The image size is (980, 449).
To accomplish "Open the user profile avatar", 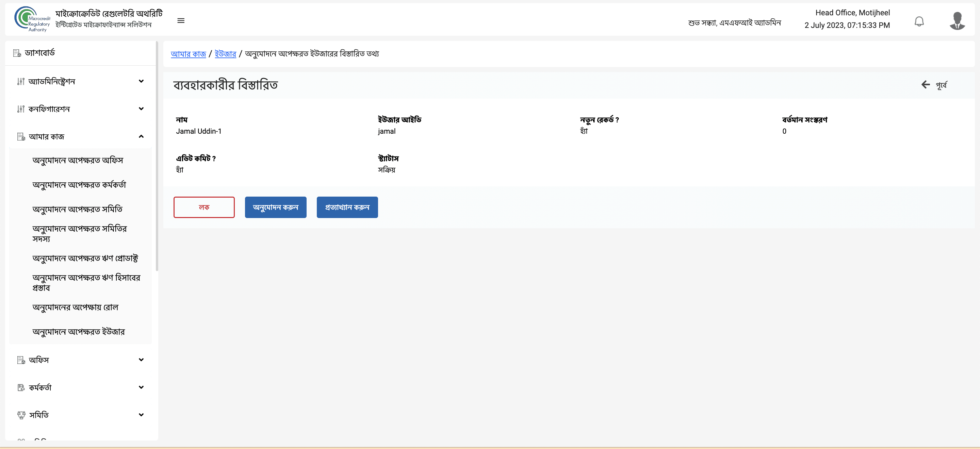I will (x=957, y=20).
